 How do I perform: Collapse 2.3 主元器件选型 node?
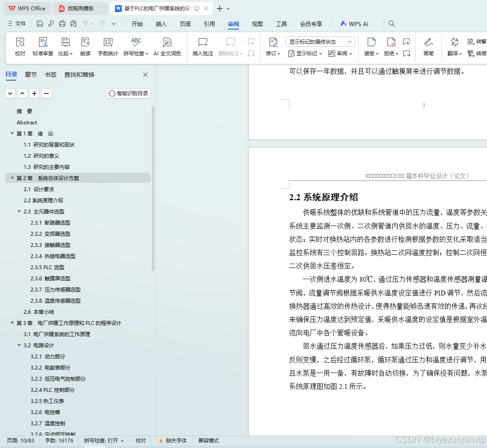pyautogui.click(x=19, y=212)
